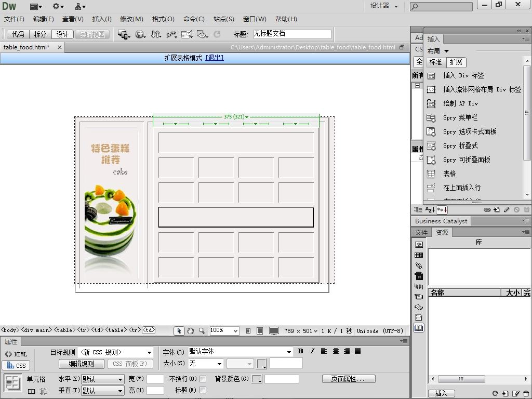Screen dimensions: 532x399
Task: Open the 背景颜色 background color swatch
Action: pos(257,379)
